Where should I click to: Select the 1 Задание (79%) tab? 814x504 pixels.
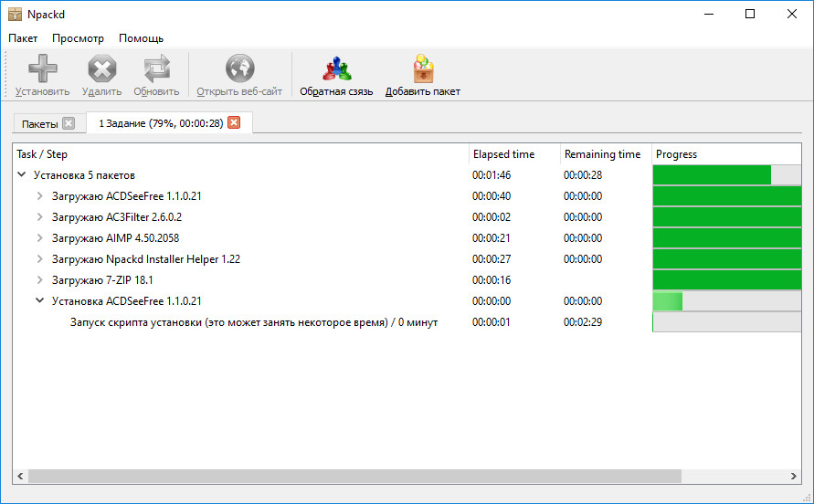(x=161, y=123)
